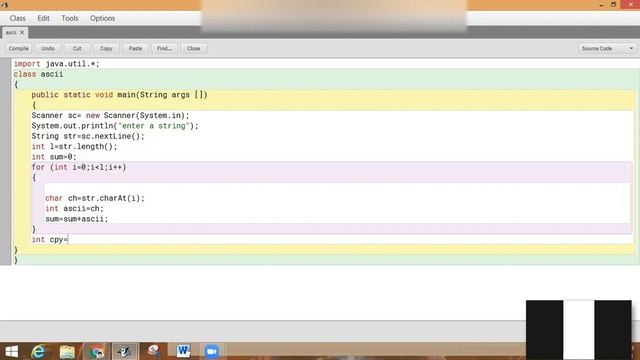Click the 'System.out.println' line

coord(115,126)
